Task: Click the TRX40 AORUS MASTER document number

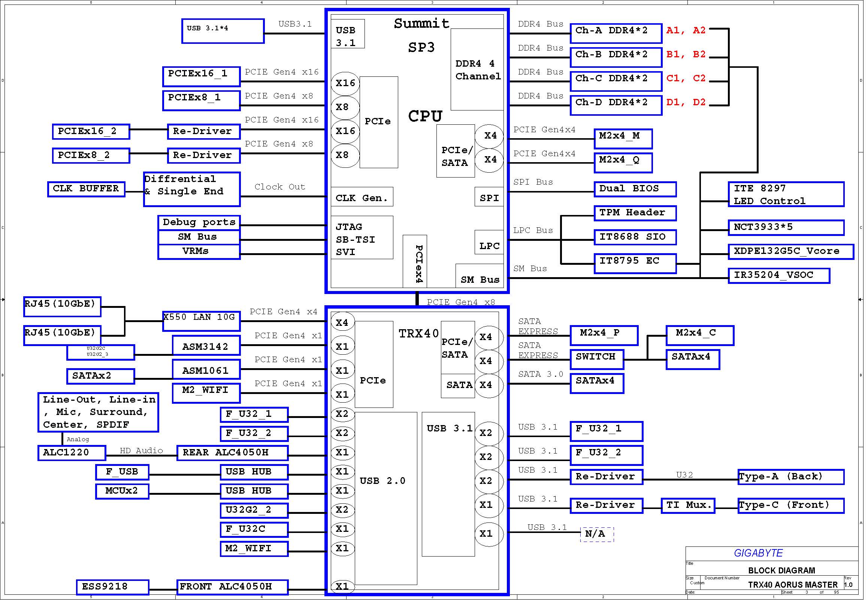Action: [793, 585]
